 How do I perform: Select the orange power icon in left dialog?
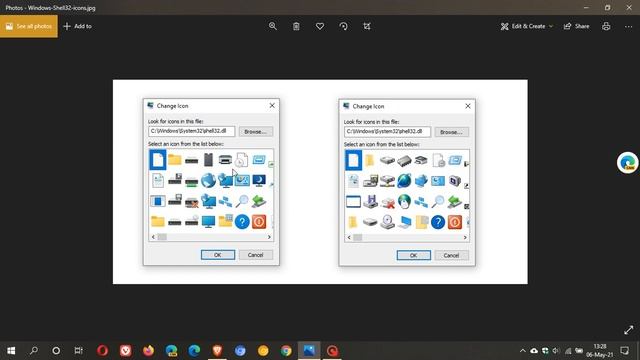pyautogui.click(x=259, y=222)
